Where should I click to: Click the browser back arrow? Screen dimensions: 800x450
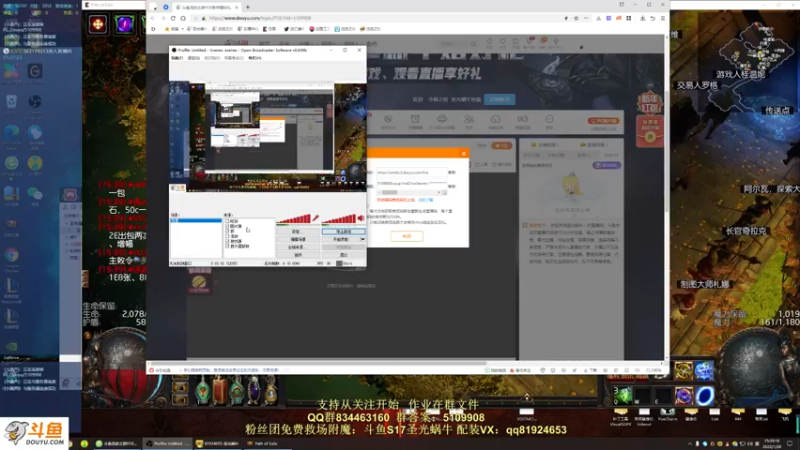tap(153, 18)
